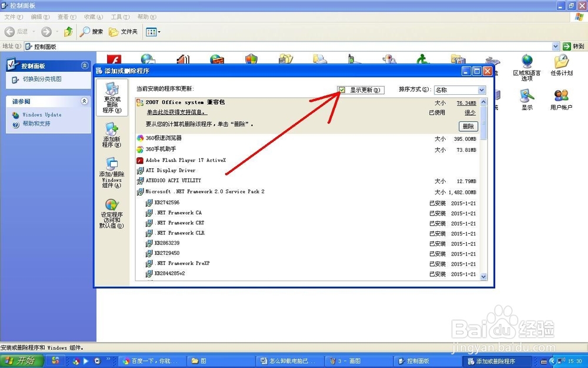
Task: Open 用户帐户 control panel icon
Action: click(x=562, y=100)
